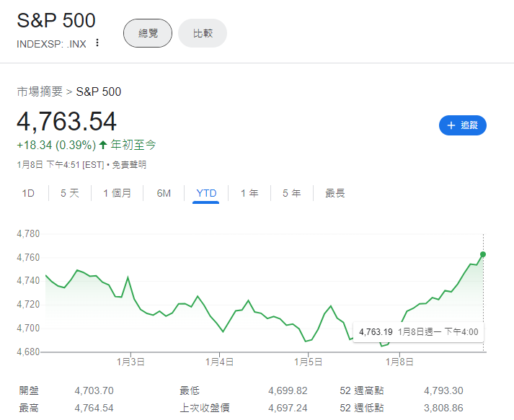The height and width of the screenshot is (420, 514).
Task: Switch chart range to 5 天
Action: (70, 193)
